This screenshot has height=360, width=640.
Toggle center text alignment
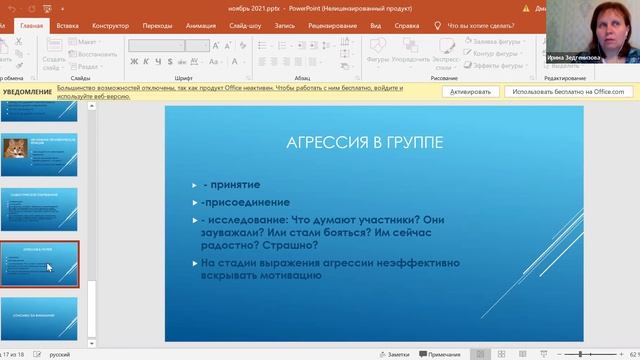274,62
